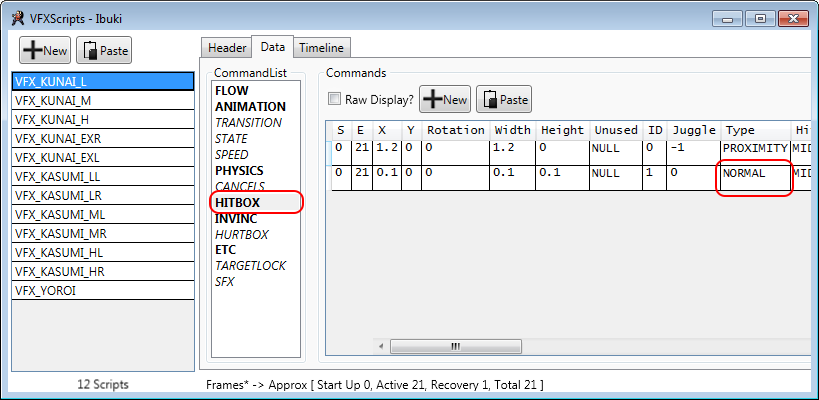Add a new command with the Commands New button

445,99
